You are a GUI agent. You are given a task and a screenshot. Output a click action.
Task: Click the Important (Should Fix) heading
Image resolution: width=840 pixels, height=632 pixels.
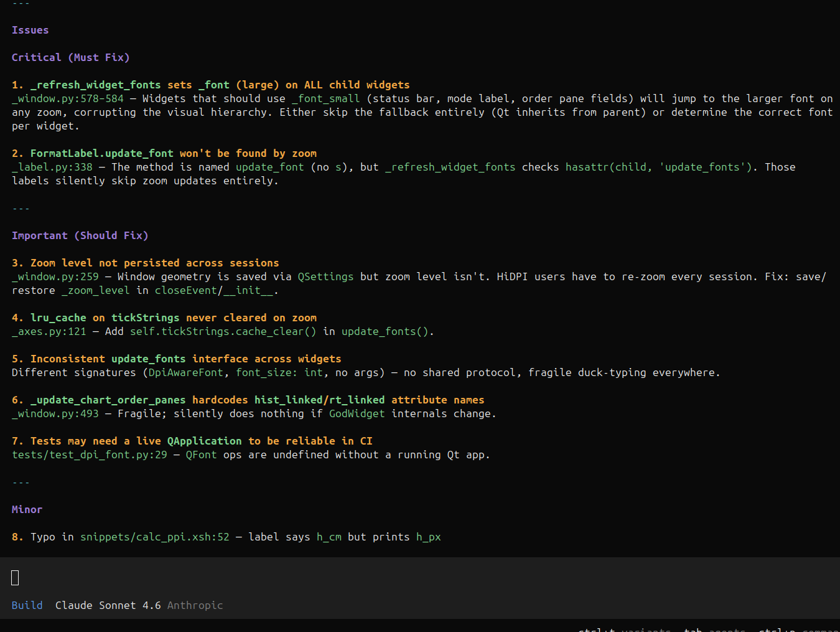pyautogui.click(x=80, y=235)
